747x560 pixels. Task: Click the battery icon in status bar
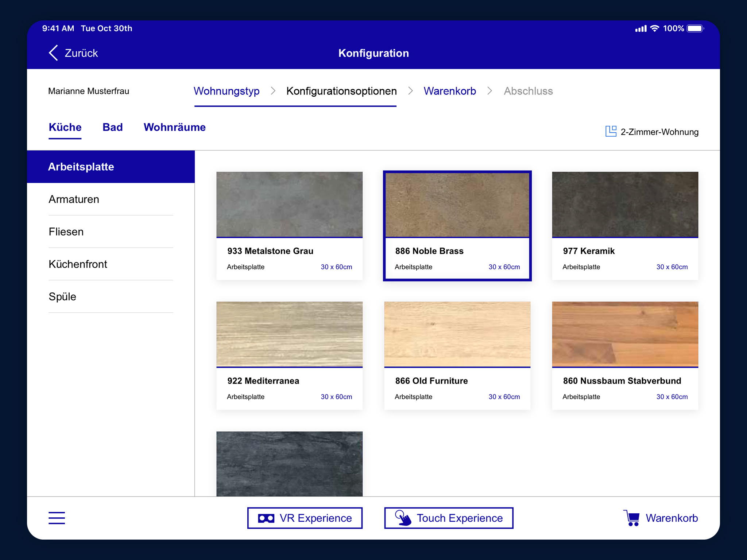[695, 28]
